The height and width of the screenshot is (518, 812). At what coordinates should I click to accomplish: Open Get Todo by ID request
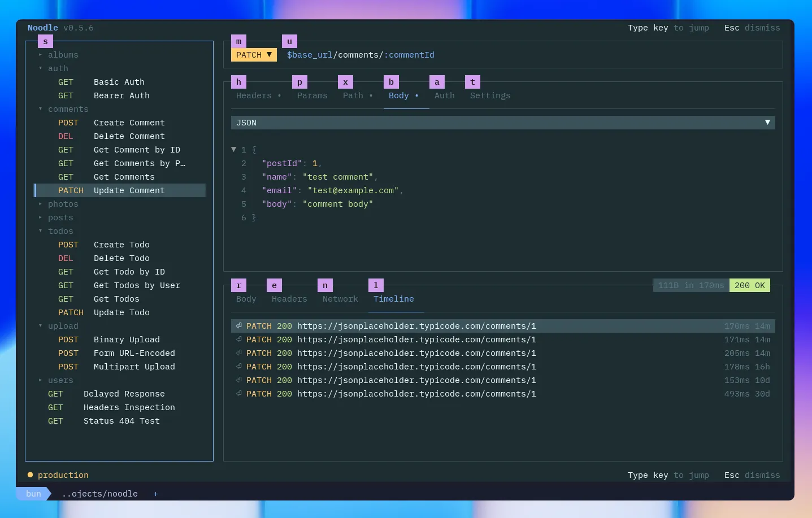click(x=120, y=272)
